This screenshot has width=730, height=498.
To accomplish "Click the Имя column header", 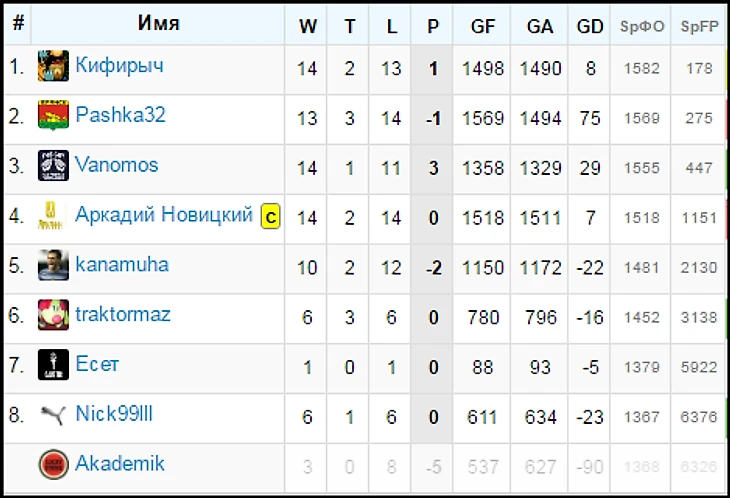I will click(158, 25).
